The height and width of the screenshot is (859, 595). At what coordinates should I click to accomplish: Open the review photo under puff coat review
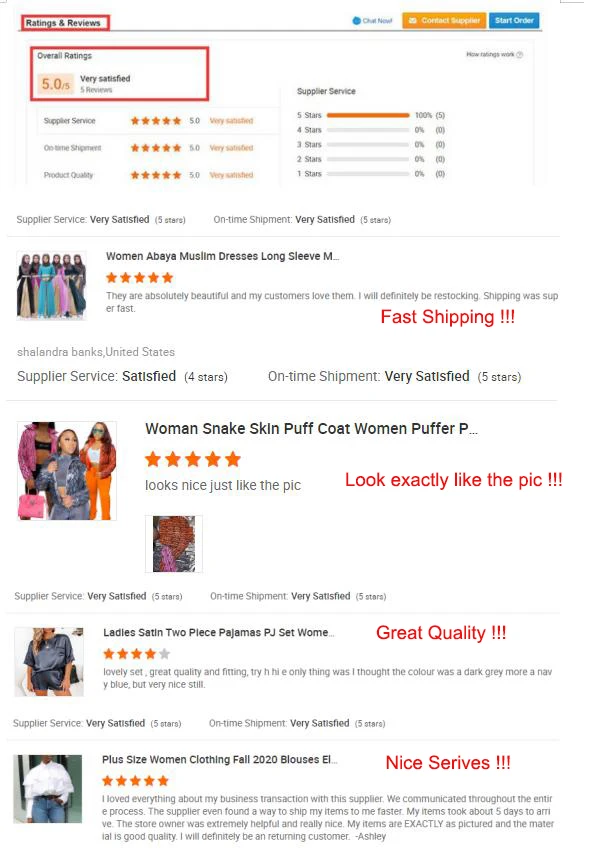coord(174,544)
